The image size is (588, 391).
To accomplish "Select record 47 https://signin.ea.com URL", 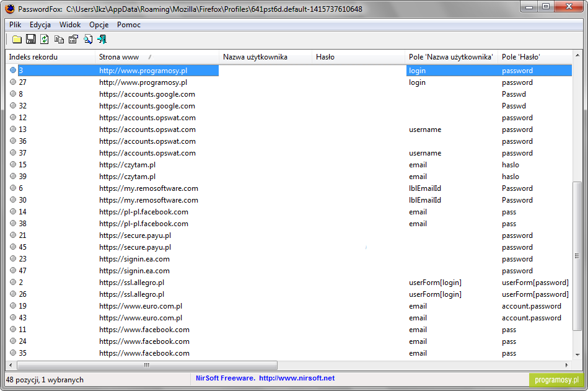I will pyautogui.click(x=134, y=271).
